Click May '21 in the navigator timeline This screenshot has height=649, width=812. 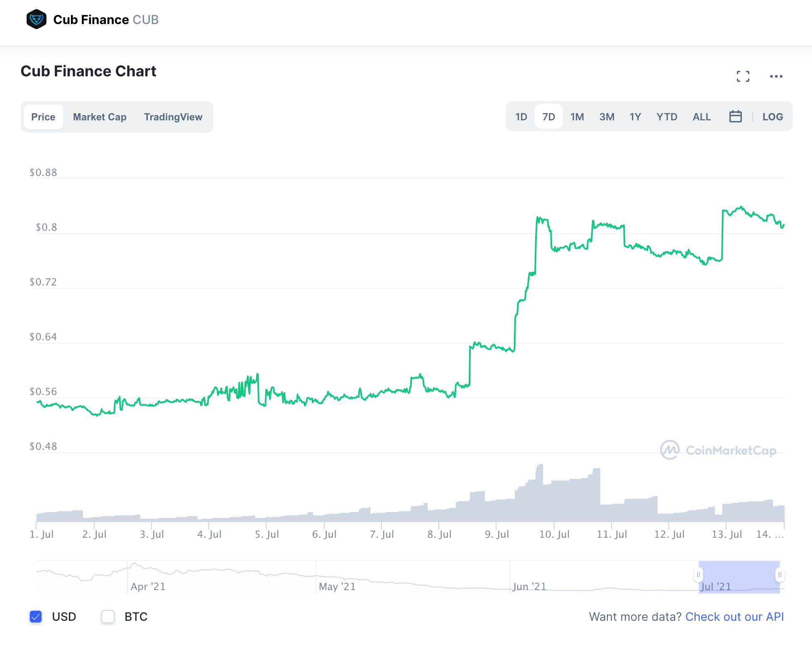(x=337, y=586)
